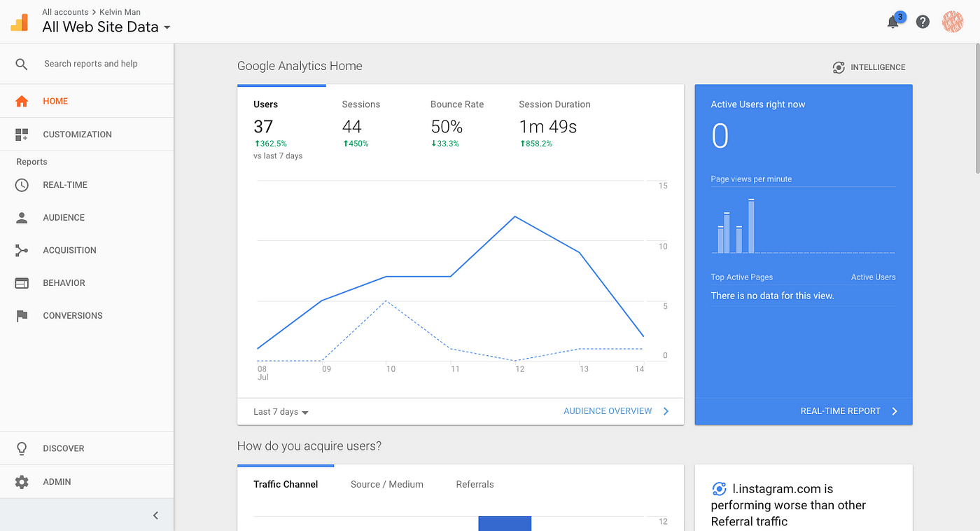
Task: Open the REAL-TIME reports section
Action: [x=87, y=185]
